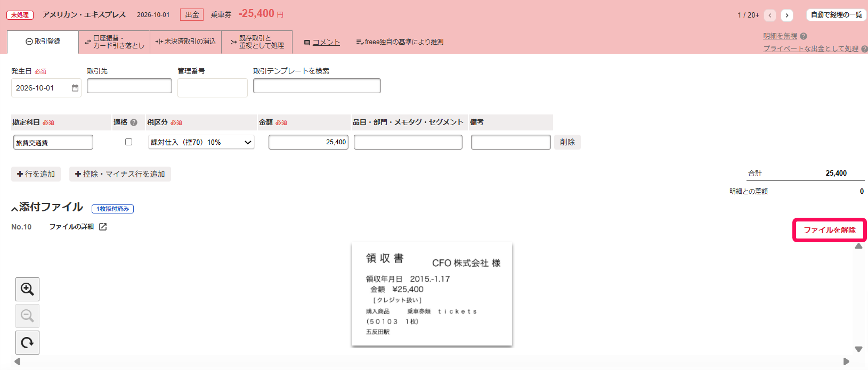Click 控除・マイナス行を追加 button
This screenshot has height=370, width=868.
120,174
